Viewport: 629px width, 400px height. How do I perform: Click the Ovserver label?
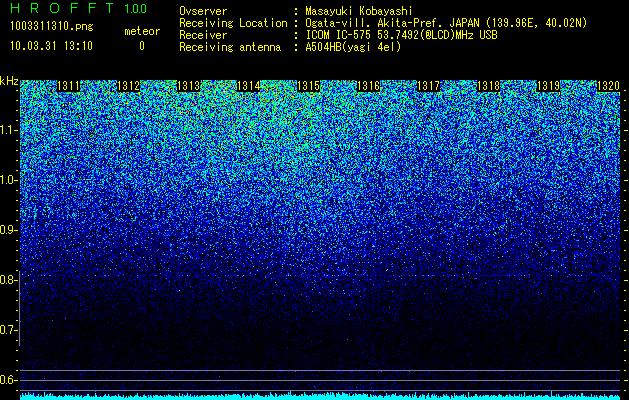[x=203, y=11]
